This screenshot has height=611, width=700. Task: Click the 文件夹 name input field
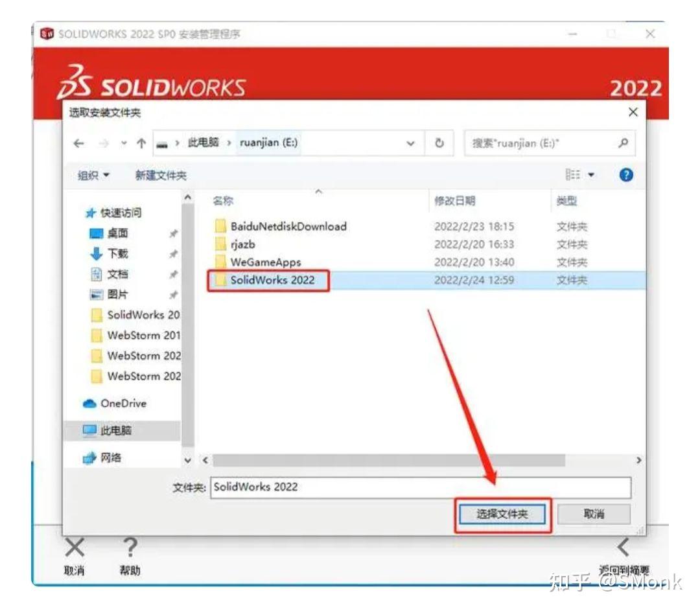421,487
